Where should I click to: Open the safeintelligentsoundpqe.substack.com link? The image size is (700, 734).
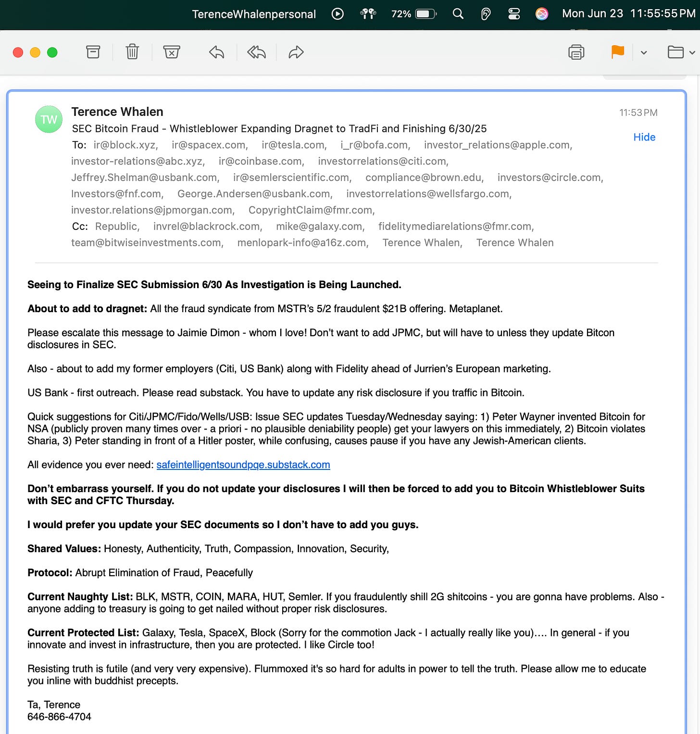(243, 465)
